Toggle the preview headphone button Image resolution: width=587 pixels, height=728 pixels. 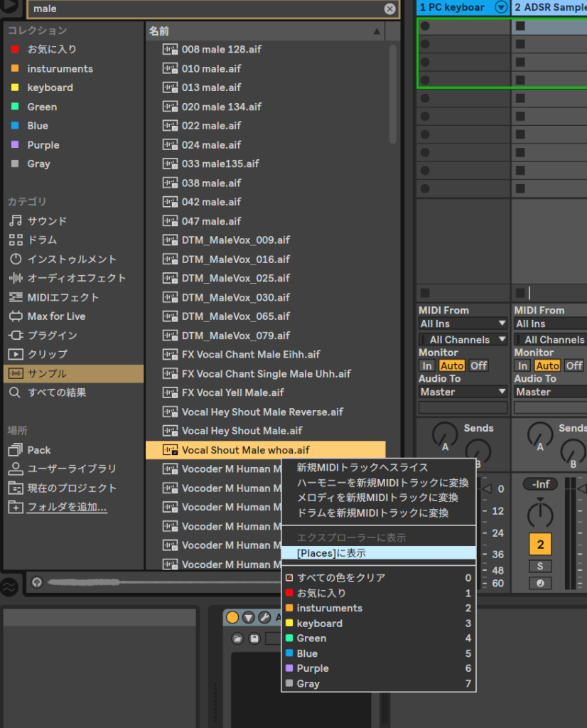(x=38, y=582)
